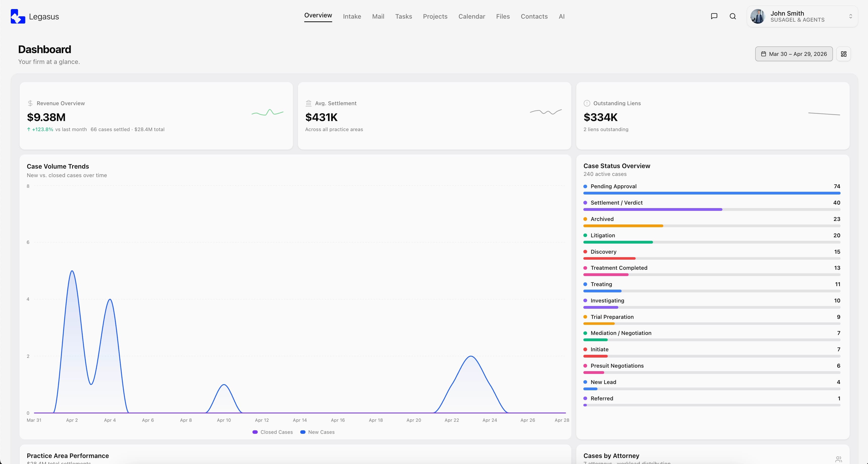Click '66 cases settled · $28.4M total' text
868x464 pixels.
click(x=127, y=129)
